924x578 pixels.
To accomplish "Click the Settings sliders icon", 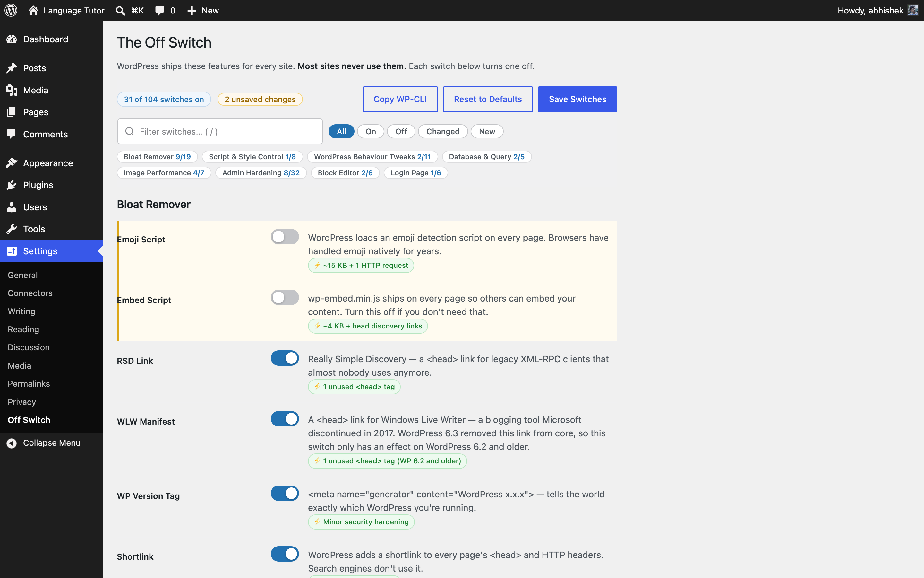I will (x=12, y=251).
